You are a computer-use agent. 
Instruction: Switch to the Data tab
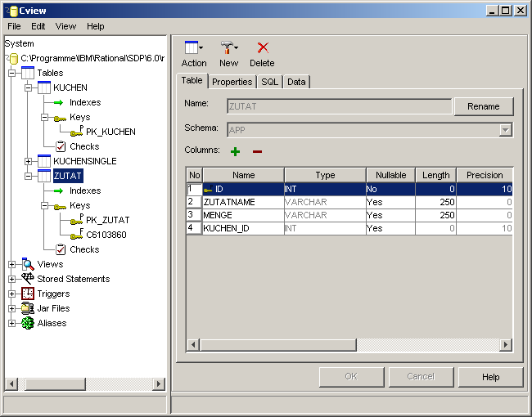(x=296, y=82)
